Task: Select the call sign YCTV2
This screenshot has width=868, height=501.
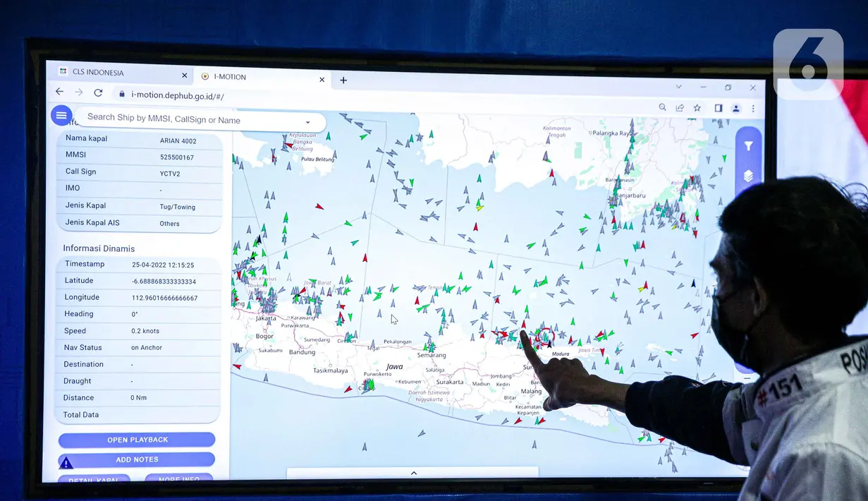Action: [170, 174]
